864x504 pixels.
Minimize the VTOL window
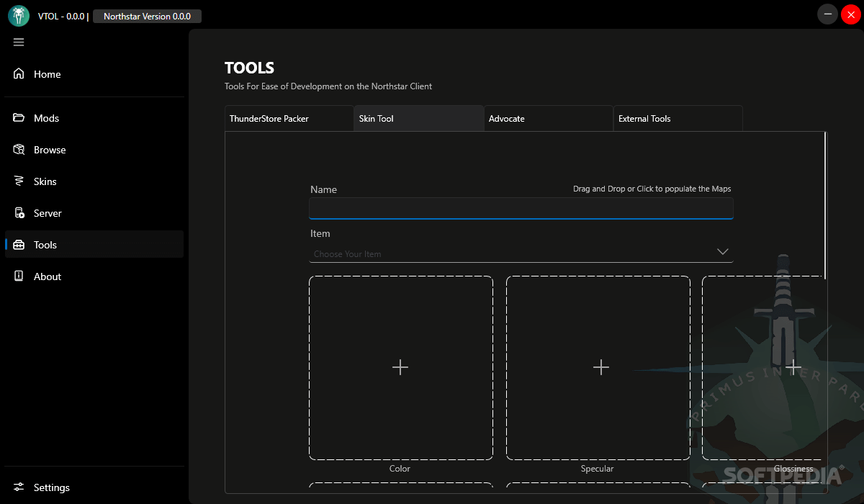point(829,15)
